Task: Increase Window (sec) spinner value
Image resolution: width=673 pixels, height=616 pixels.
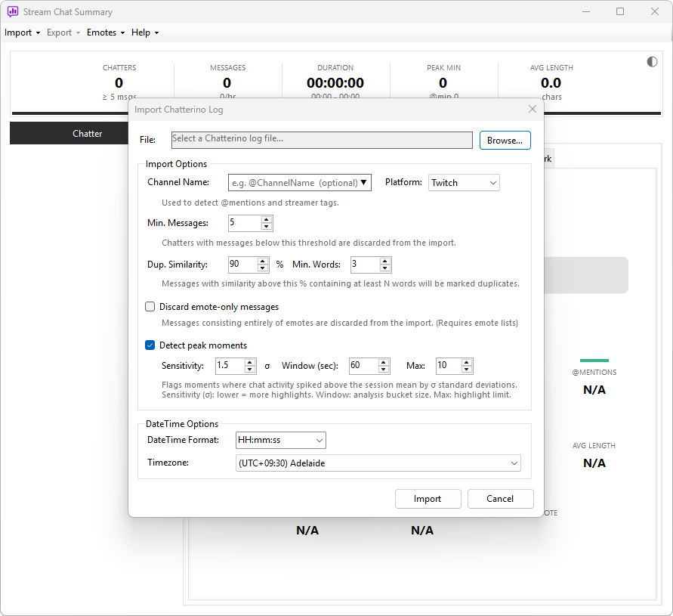Action: point(384,362)
